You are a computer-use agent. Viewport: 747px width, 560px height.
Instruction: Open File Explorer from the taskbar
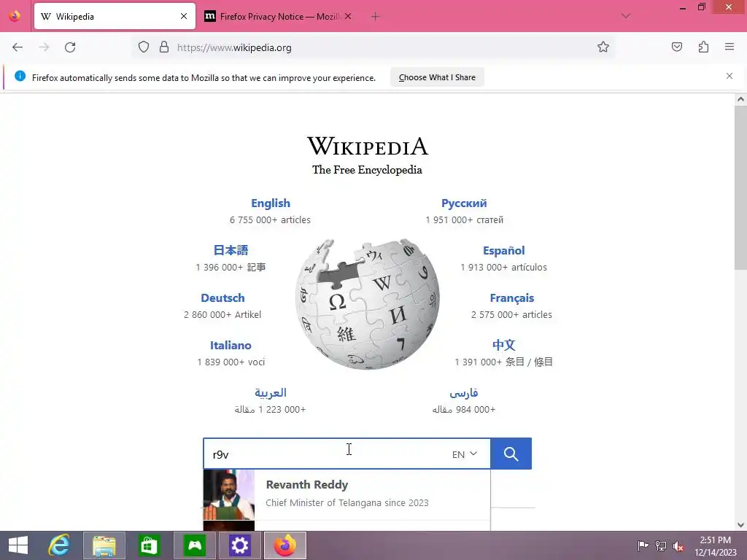104,545
